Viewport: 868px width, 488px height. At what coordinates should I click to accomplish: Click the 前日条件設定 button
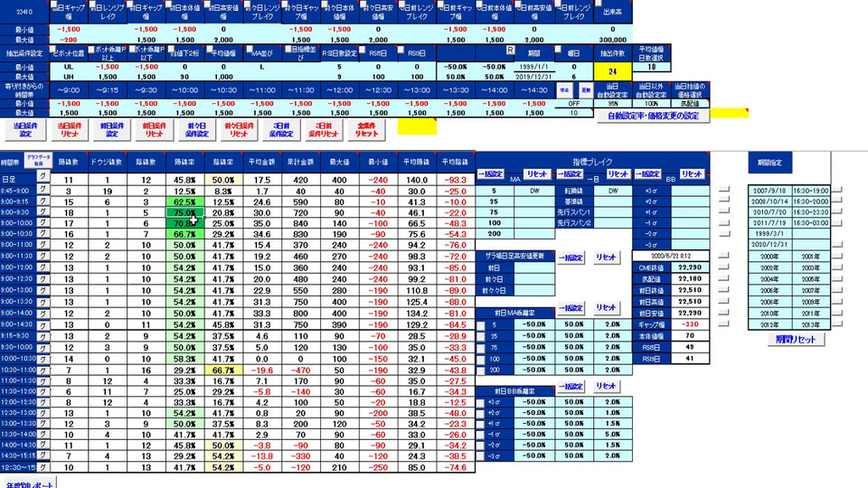point(111,129)
